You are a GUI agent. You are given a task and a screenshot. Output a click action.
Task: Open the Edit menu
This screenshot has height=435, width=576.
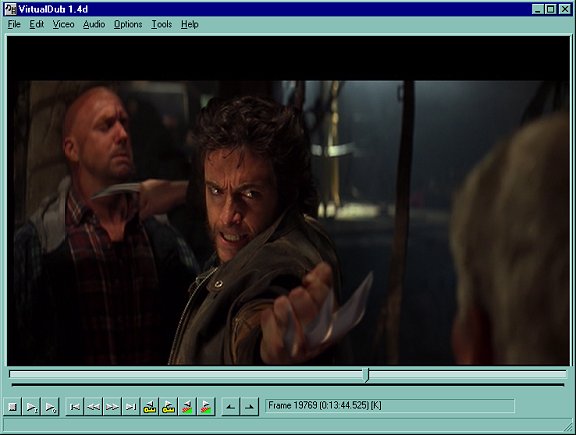36,24
